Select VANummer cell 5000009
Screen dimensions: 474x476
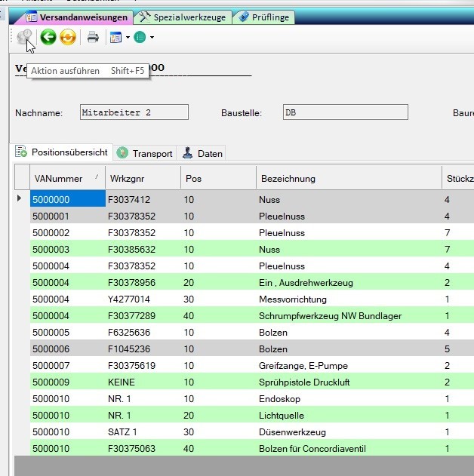[68, 382]
